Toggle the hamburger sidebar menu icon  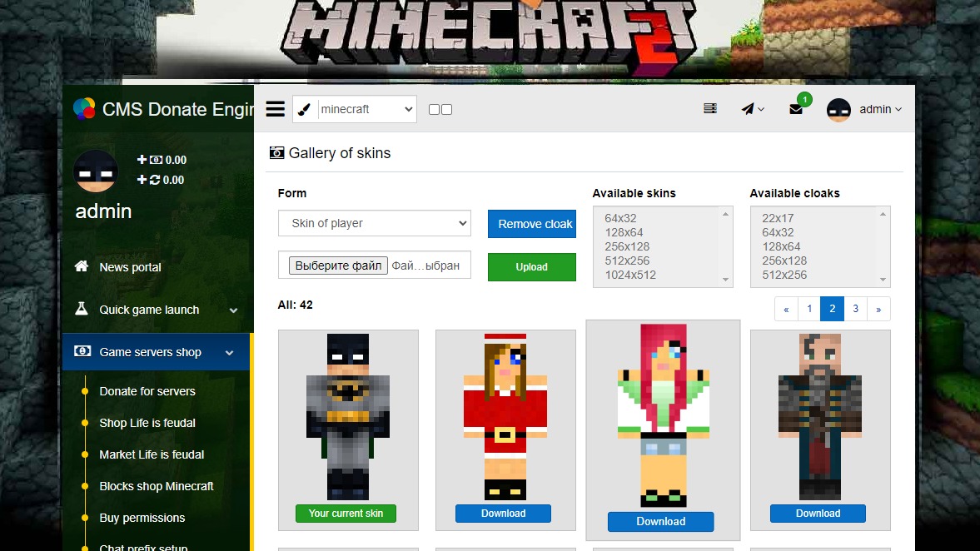[276, 109]
